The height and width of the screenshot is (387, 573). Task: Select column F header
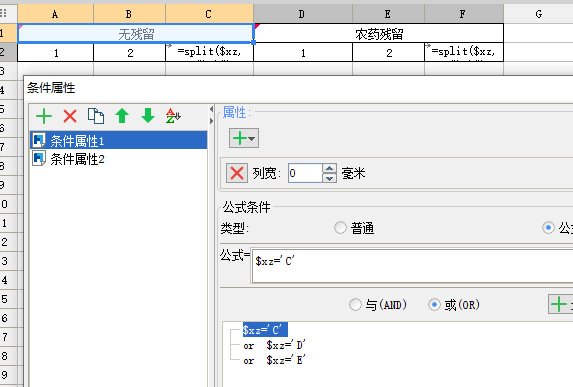pos(464,14)
